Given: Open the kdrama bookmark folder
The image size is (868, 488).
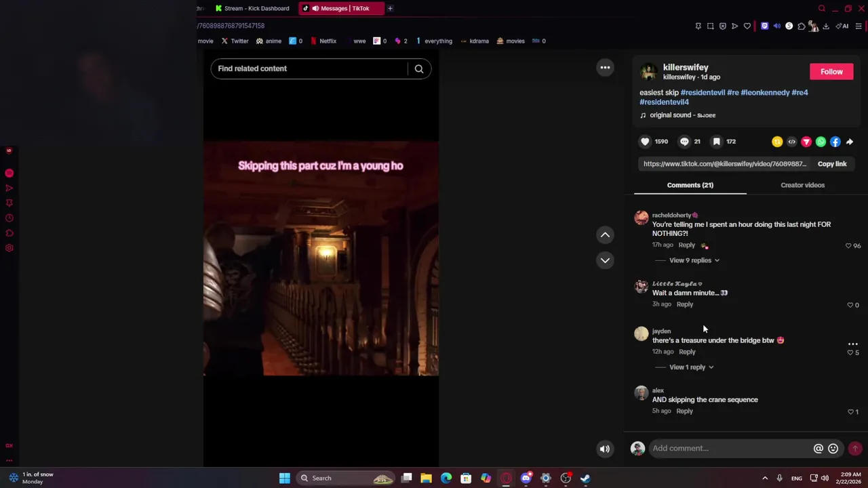Looking at the screenshot, I should coord(475,41).
